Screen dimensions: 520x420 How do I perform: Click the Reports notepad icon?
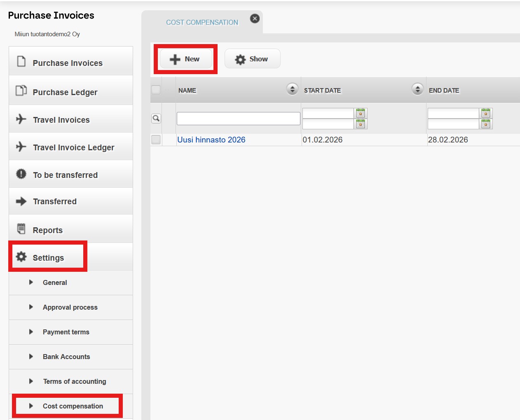[x=21, y=229]
